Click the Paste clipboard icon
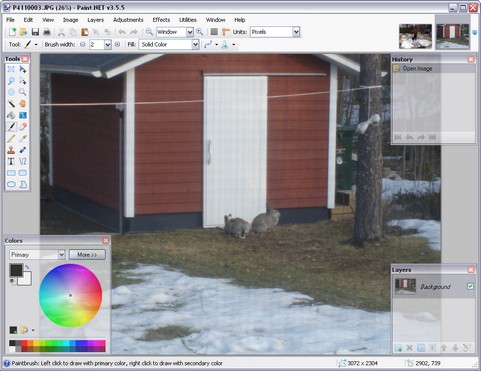Screen dimensions: 481x371 click(x=85, y=32)
